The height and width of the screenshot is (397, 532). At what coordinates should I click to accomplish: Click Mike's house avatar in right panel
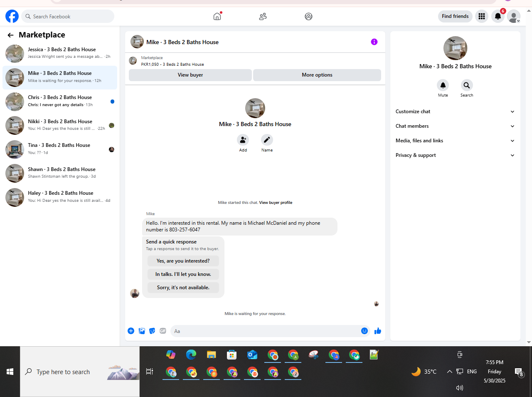point(455,48)
